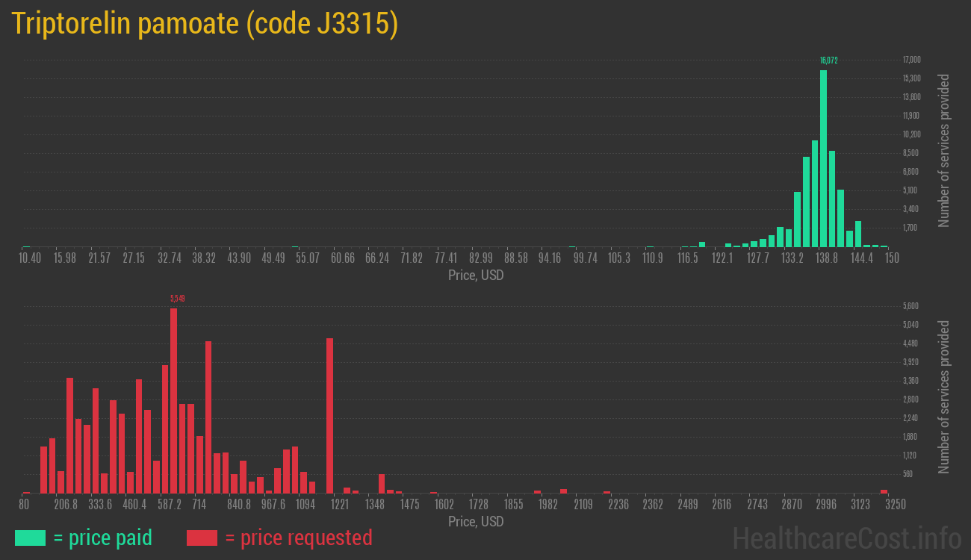The height and width of the screenshot is (560, 971).
Task: Click the isolated tall red bar left of the 1221 tick
Action: click(x=329, y=415)
